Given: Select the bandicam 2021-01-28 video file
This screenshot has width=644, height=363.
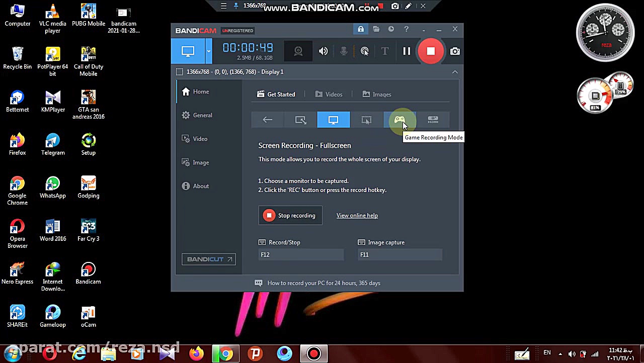Looking at the screenshot, I should [124, 20].
